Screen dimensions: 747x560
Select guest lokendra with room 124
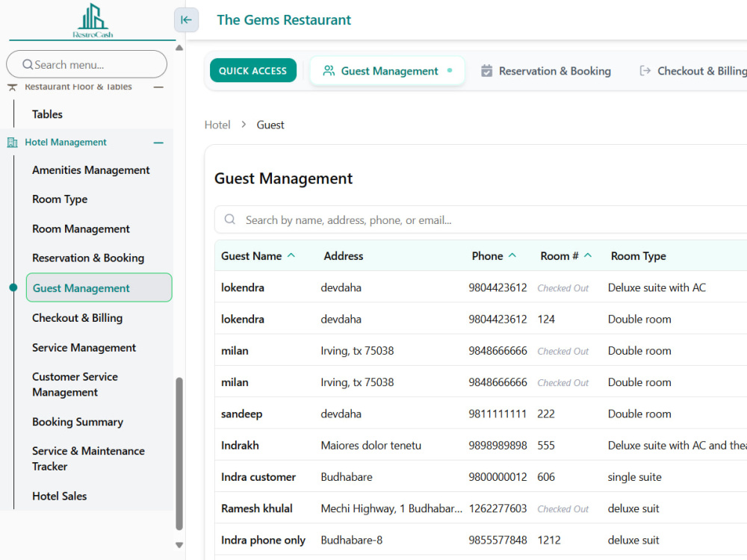tap(480, 319)
